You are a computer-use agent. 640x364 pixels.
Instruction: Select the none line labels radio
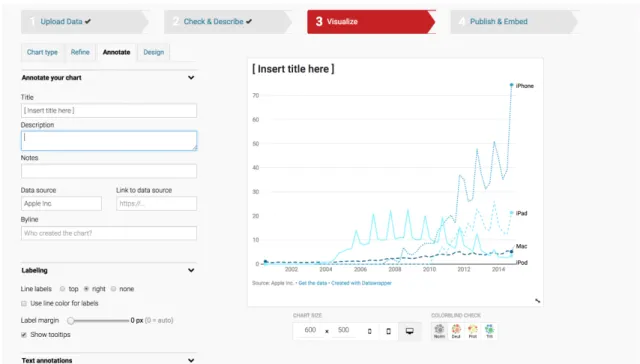coord(113,289)
